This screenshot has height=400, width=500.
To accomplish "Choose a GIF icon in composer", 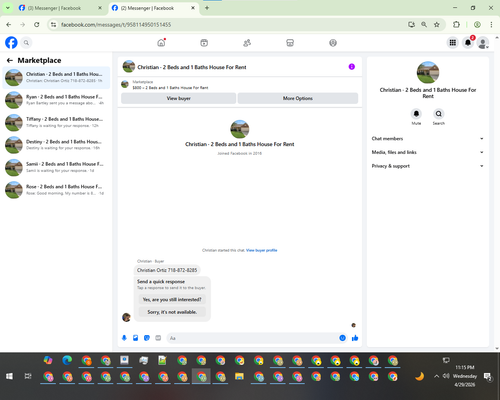I will pyautogui.click(x=158, y=338).
